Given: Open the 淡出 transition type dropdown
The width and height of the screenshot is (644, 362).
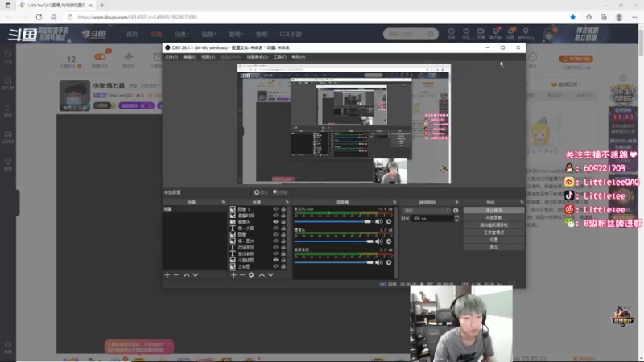Looking at the screenshot, I should [x=427, y=211].
